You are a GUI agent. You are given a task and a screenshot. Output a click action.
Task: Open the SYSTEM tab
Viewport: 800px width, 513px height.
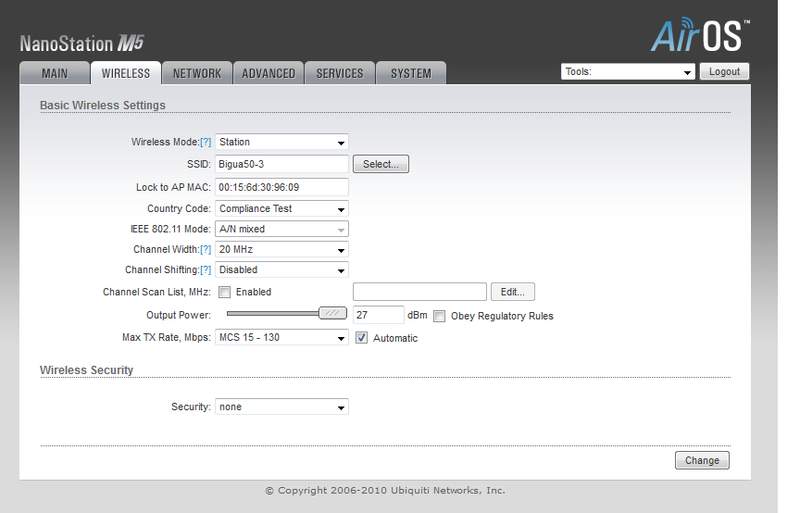tap(411, 73)
